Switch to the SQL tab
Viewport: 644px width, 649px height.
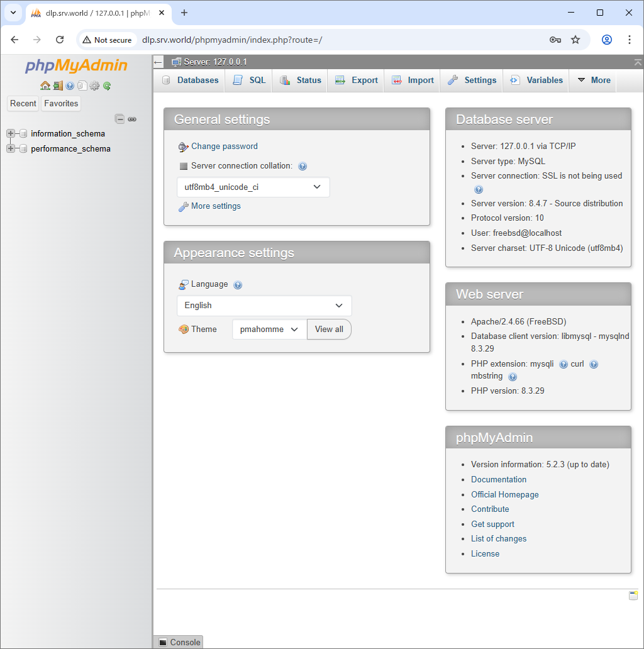coord(249,80)
